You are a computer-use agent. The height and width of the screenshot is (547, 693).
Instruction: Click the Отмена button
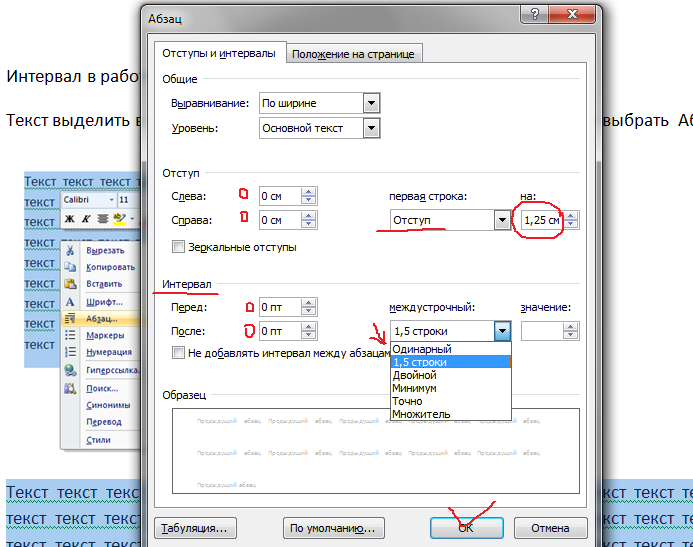(x=550, y=528)
